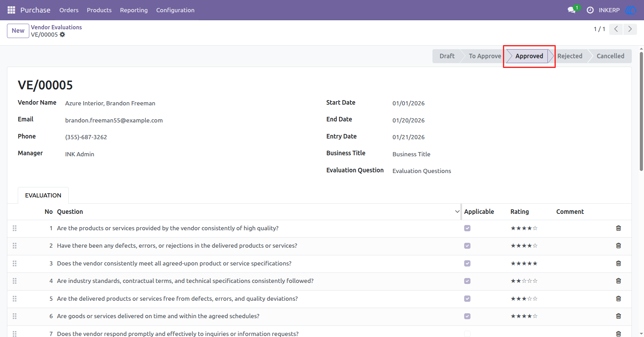Screen dimensions: 644x337
Task: Delete question 3 row with trash icon
Action: point(619,263)
